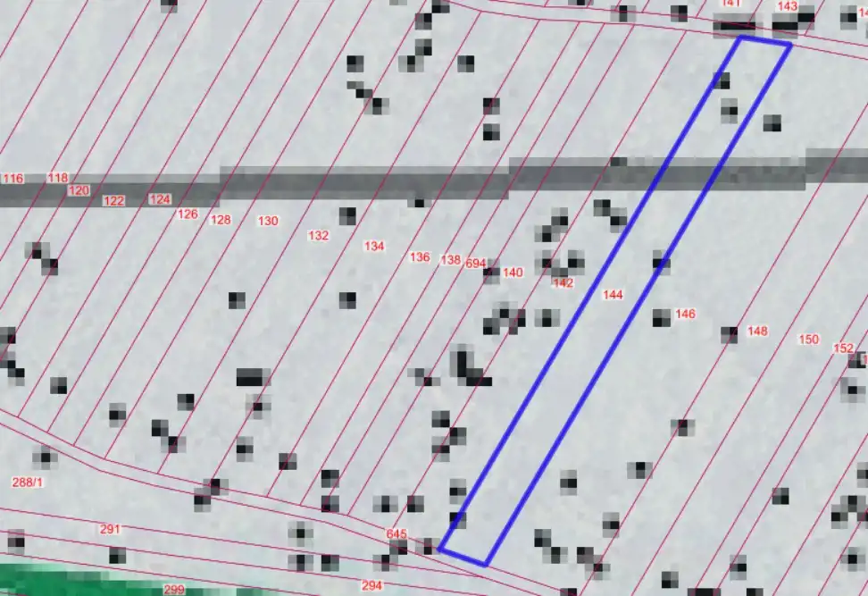Select the parcel labeled 150
Image resolution: width=868 pixels, height=596 pixels.
(x=808, y=340)
